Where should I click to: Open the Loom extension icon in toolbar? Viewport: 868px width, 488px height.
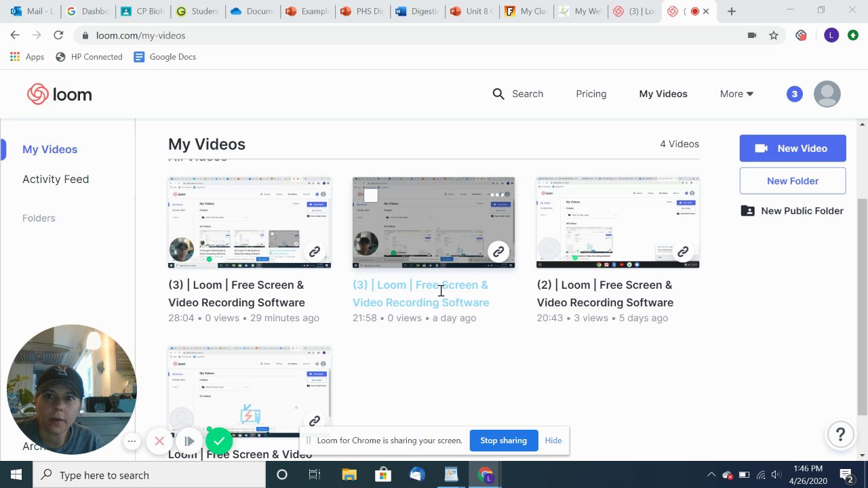802,35
